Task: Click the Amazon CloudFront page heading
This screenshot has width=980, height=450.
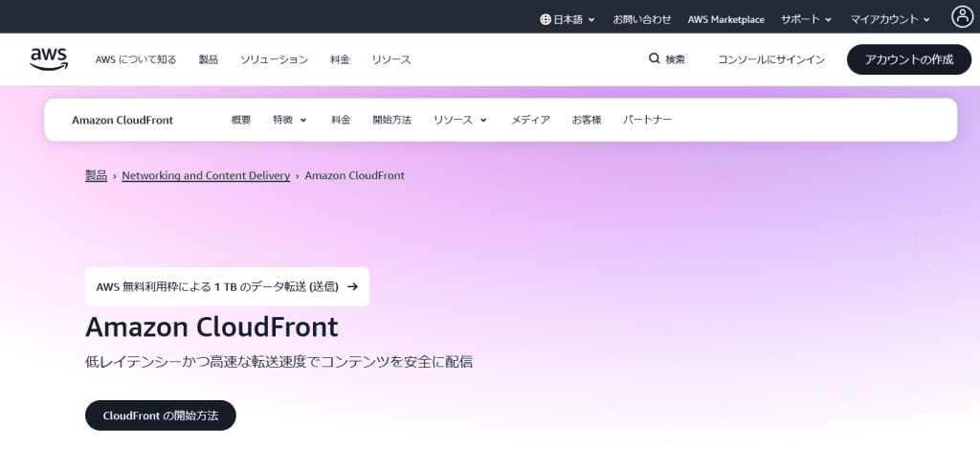Action: [x=212, y=326]
